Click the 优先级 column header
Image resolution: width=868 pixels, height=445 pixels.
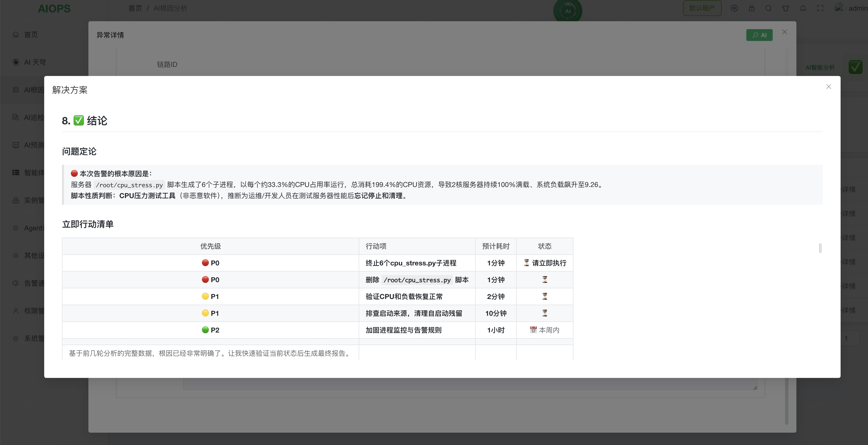coord(211,246)
